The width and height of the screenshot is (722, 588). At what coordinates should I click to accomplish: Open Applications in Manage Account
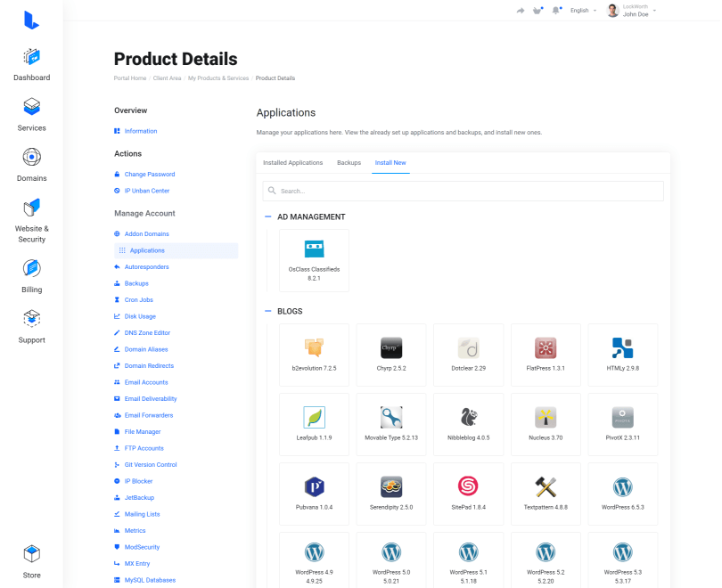pos(176,250)
